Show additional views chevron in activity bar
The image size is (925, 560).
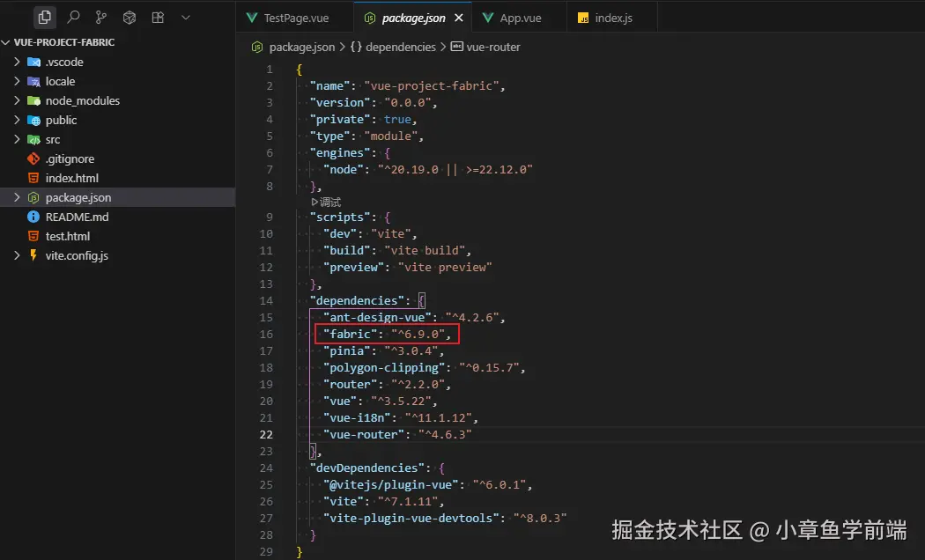[186, 18]
